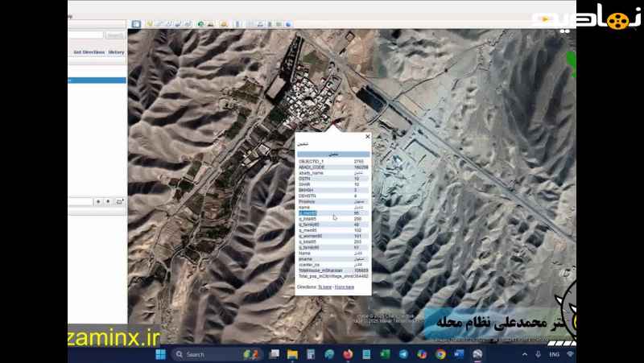Open the History link in search panel
644x363 pixels.
[117, 52]
